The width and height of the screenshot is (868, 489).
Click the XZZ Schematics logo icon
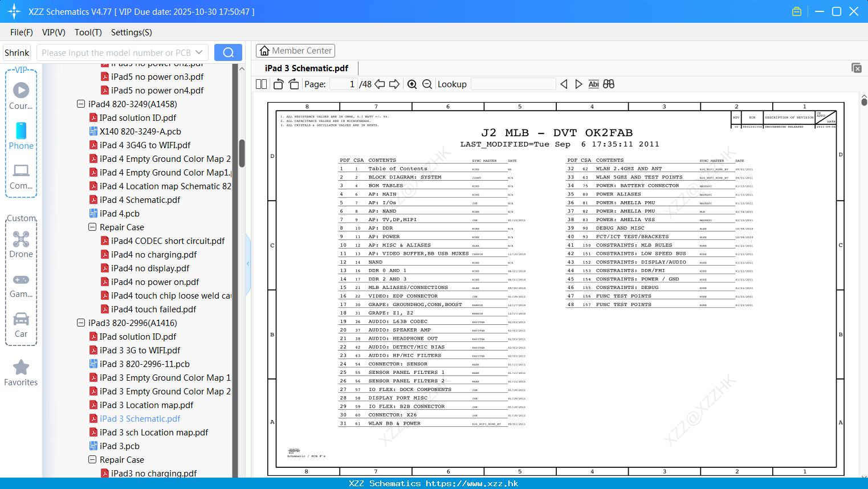(14, 11)
